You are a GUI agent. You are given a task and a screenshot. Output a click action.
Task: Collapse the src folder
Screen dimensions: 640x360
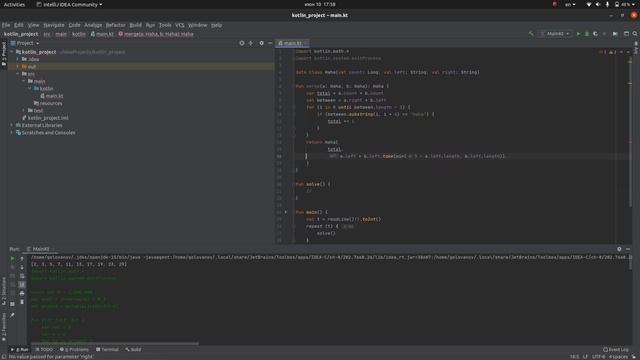[18, 74]
